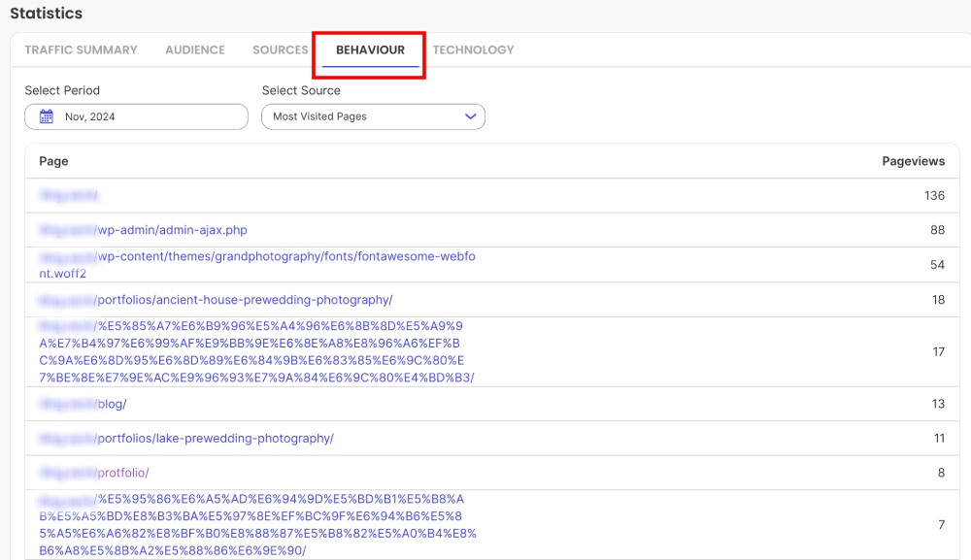971x560 pixels.
Task: Sort by the Pageviews column header
Action: pyautogui.click(x=916, y=161)
